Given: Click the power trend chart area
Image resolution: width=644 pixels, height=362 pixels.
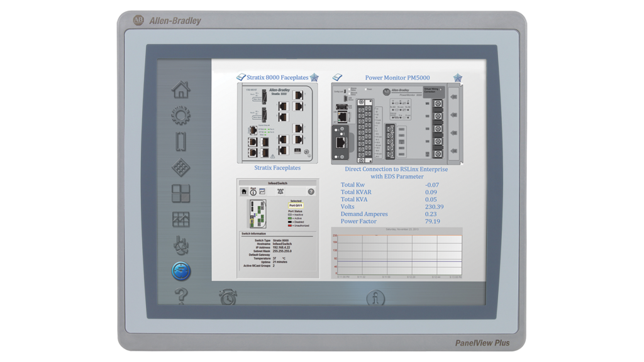Looking at the screenshot, I should point(397,253).
